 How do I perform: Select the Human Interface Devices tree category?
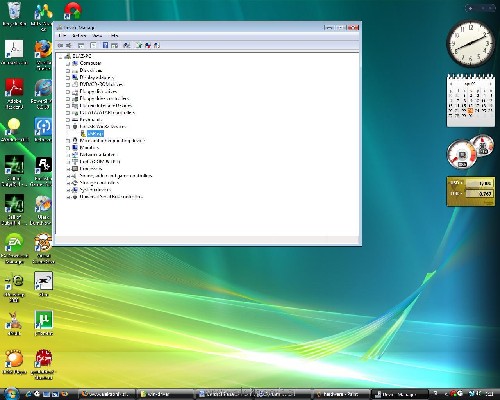[106, 106]
